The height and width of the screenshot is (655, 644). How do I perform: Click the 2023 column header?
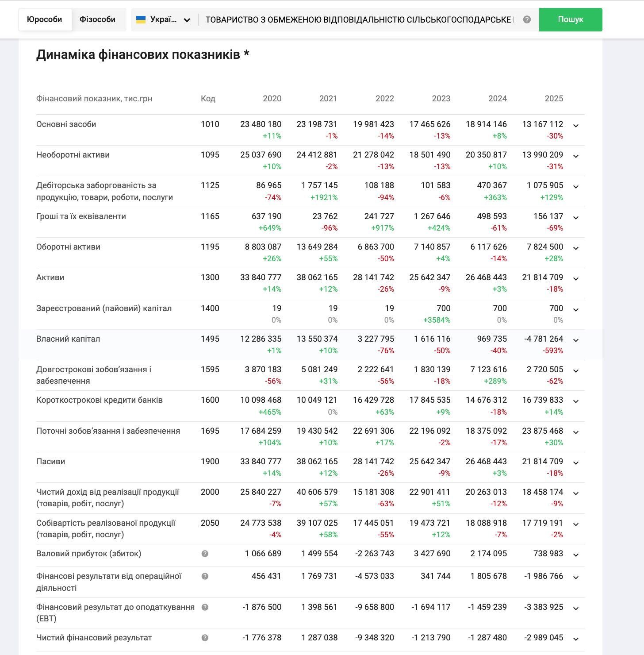(x=441, y=99)
